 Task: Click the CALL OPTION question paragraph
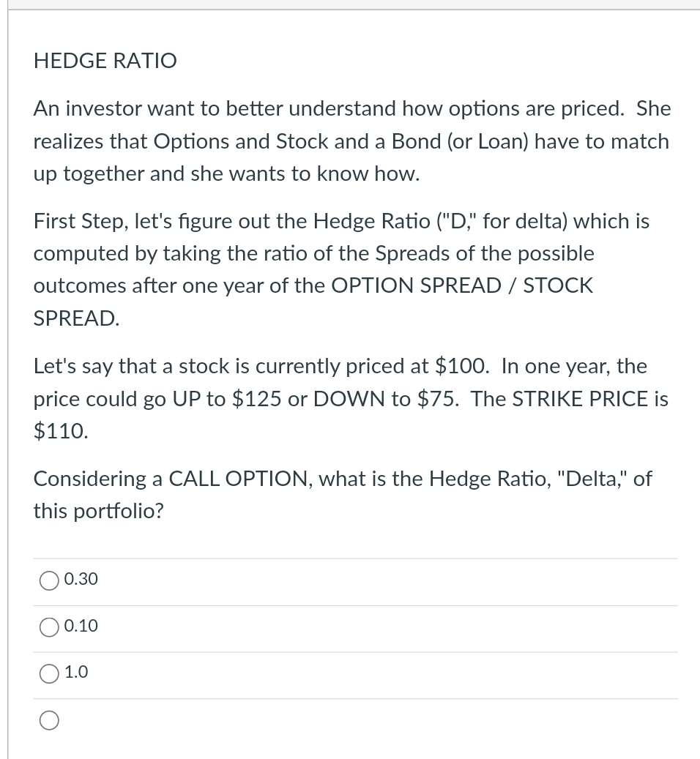(343, 495)
